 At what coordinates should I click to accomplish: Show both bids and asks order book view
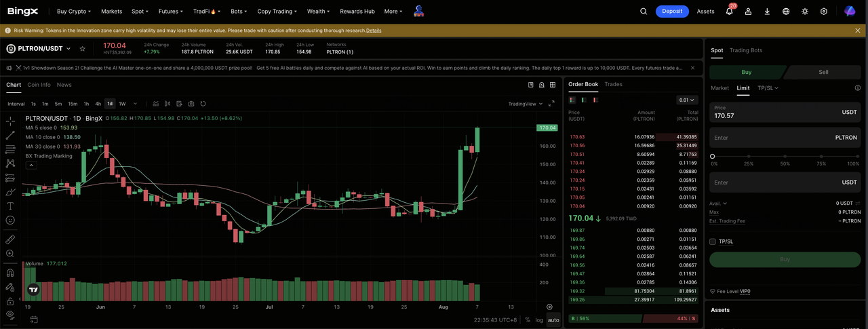pyautogui.click(x=572, y=100)
